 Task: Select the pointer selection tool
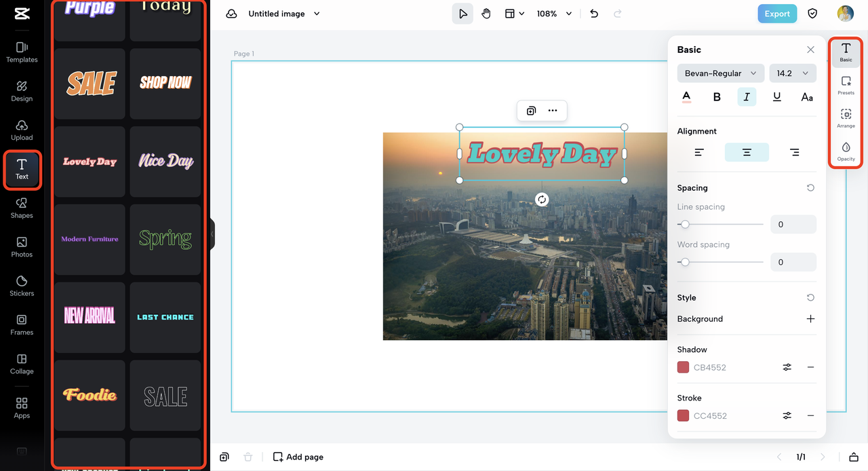(x=462, y=14)
